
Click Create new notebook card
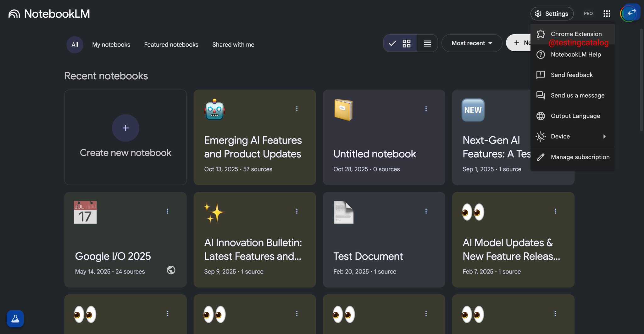[125, 137]
